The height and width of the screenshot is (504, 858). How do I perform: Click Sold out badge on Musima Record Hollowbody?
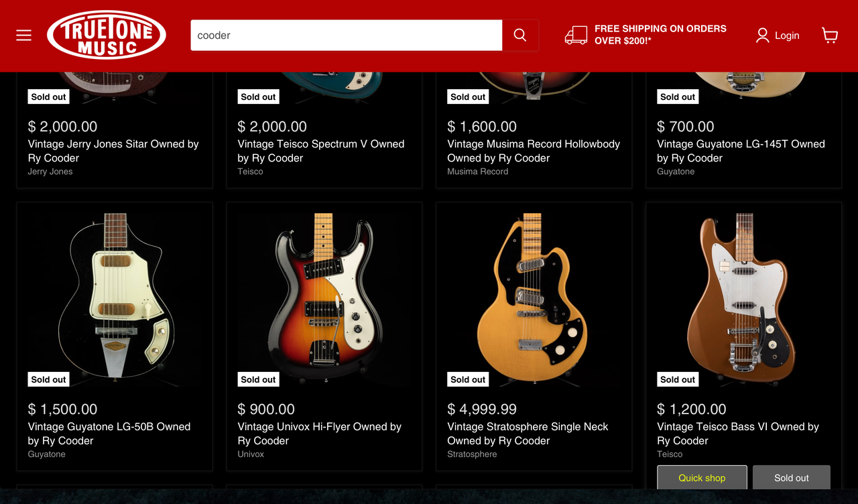coord(468,97)
